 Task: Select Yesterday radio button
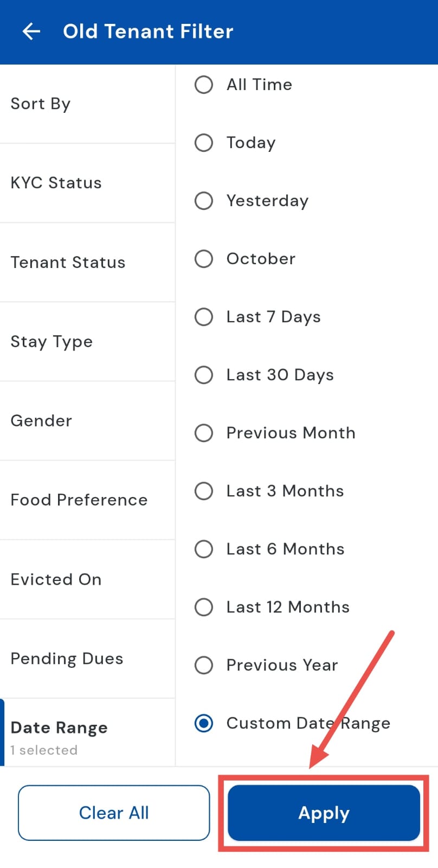(204, 201)
